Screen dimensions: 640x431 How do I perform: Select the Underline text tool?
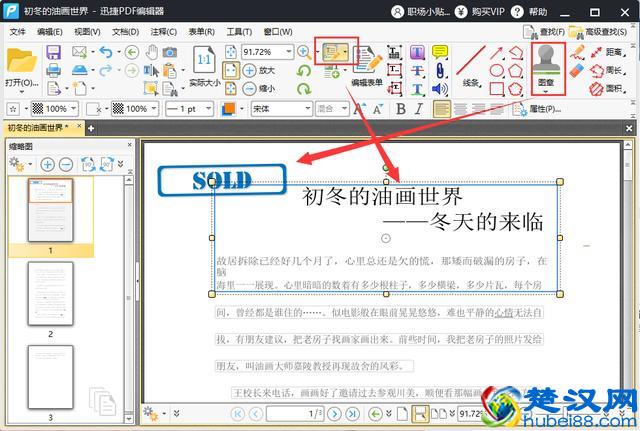(417, 89)
